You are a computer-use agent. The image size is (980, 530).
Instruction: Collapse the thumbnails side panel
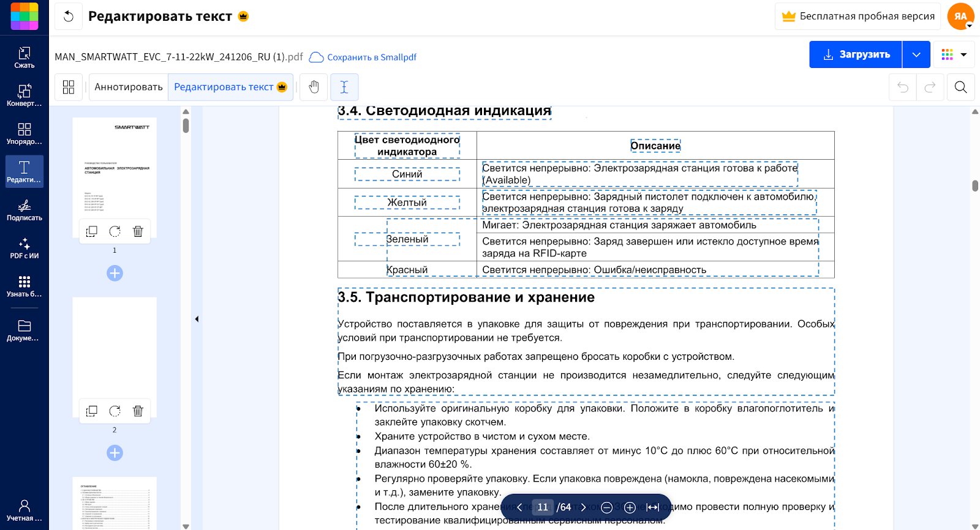tap(197, 319)
